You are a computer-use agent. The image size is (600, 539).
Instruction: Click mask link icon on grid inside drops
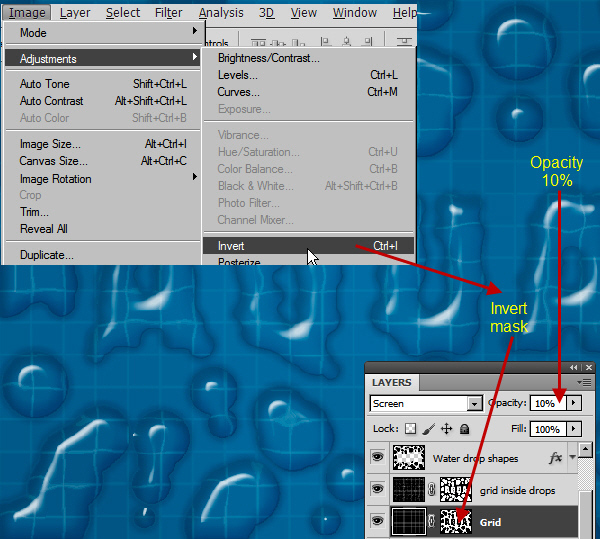(x=434, y=490)
